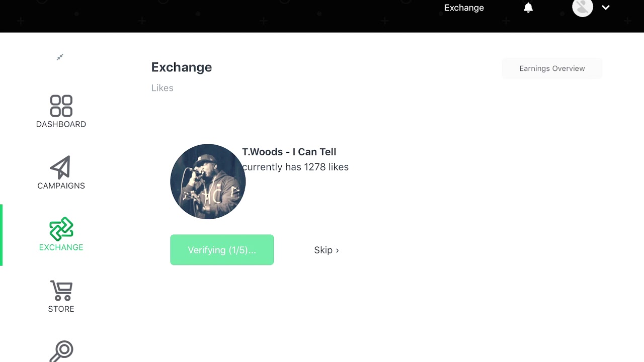This screenshot has width=644, height=362.
Task: Click the user avatar in the top bar
Action: pos(582,8)
